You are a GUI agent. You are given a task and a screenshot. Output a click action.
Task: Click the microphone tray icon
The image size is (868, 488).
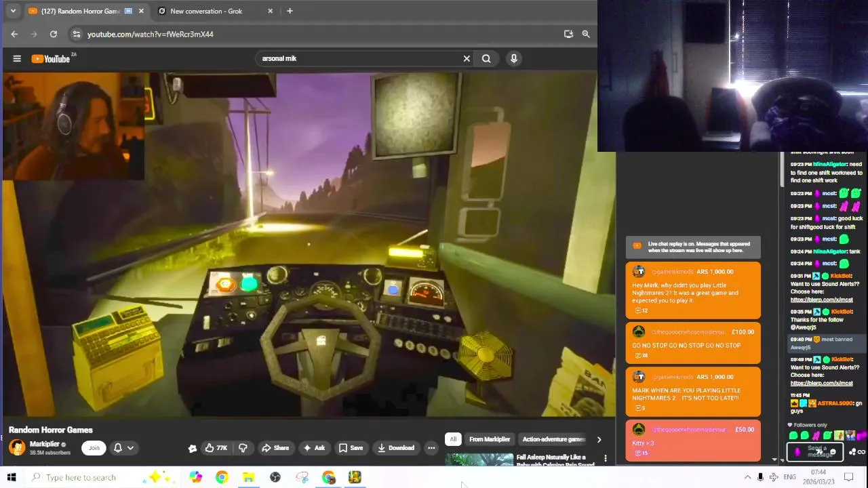point(760,477)
